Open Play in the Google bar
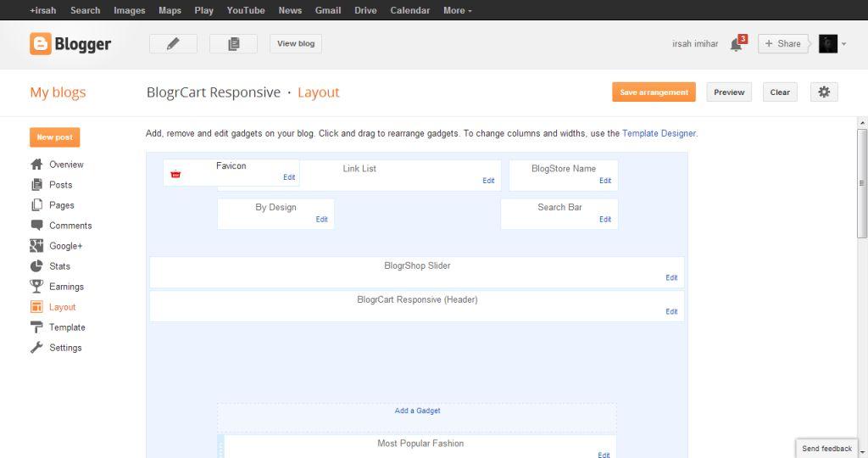This screenshot has height=458, width=868. click(x=203, y=10)
